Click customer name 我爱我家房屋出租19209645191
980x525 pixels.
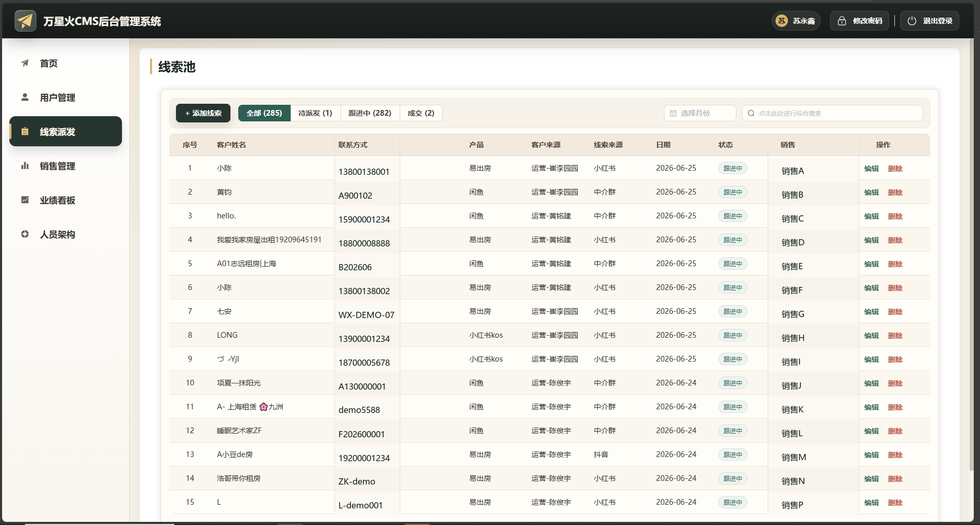(269, 240)
